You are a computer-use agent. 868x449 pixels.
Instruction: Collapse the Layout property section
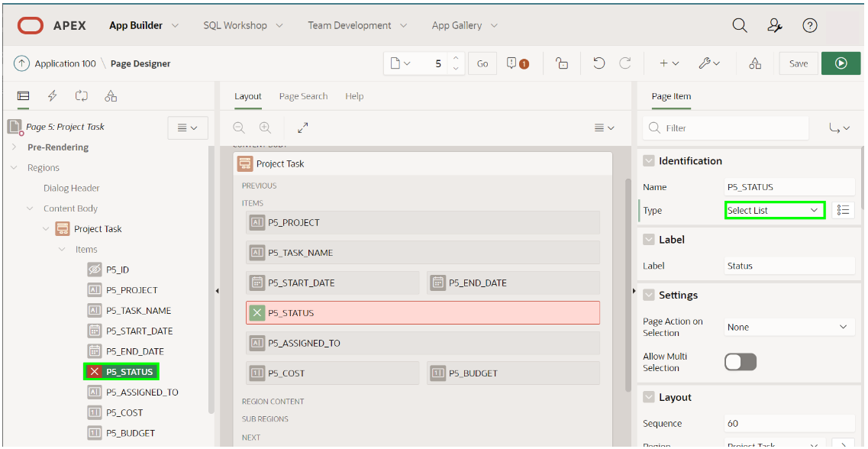(648, 398)
